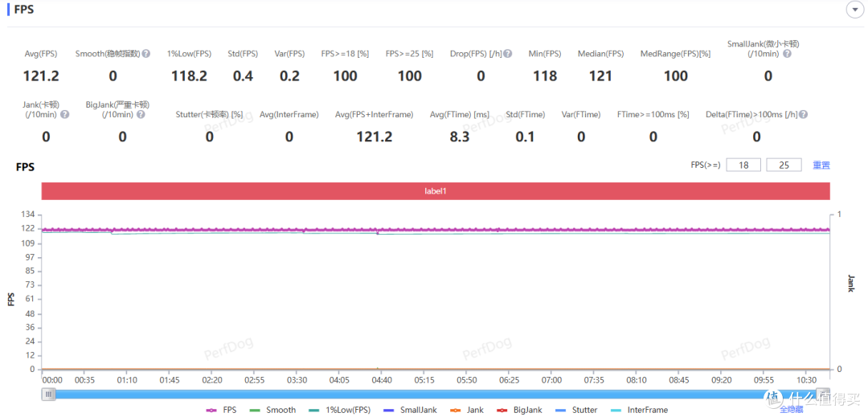Image resolution: width=868 pixels, height=417 pixels.
Task: Toggle InterFrame legend item
Action: coord(639,410)
